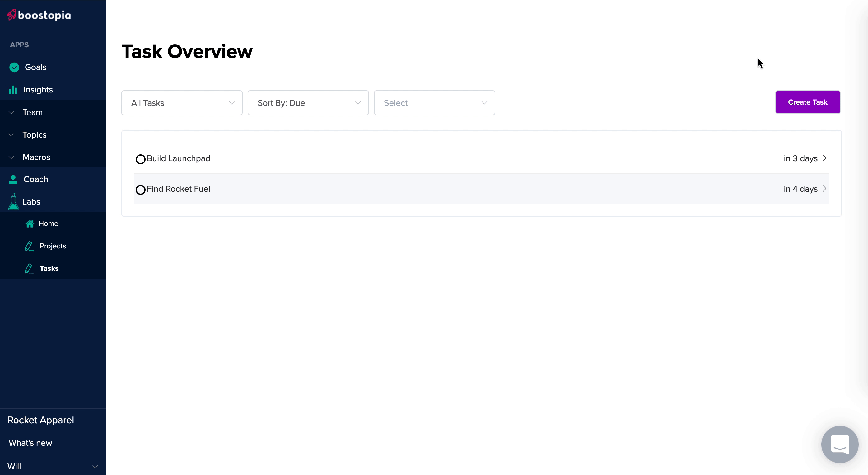
Task: Open the Insights panel
Action: [x=37, y=90]
